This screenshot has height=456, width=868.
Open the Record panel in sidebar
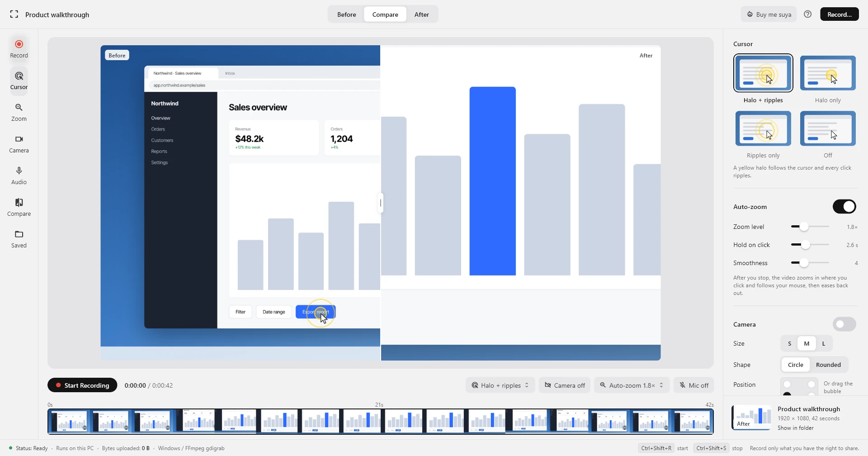coord(19,48)
